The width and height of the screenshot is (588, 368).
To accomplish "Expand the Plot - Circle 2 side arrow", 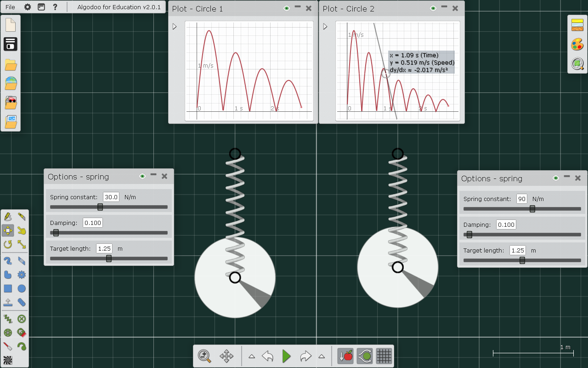I will [x=325, y=27].
